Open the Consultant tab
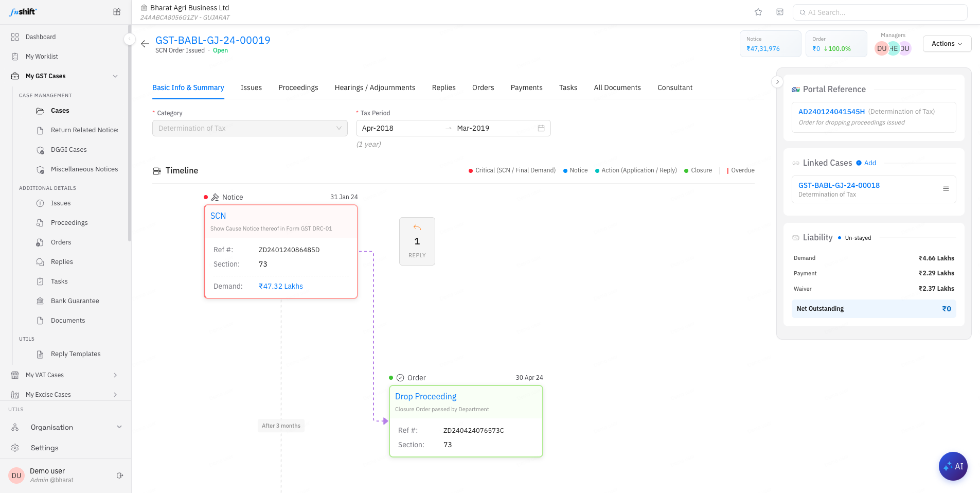980x493 pixels. tap(675, 88)
